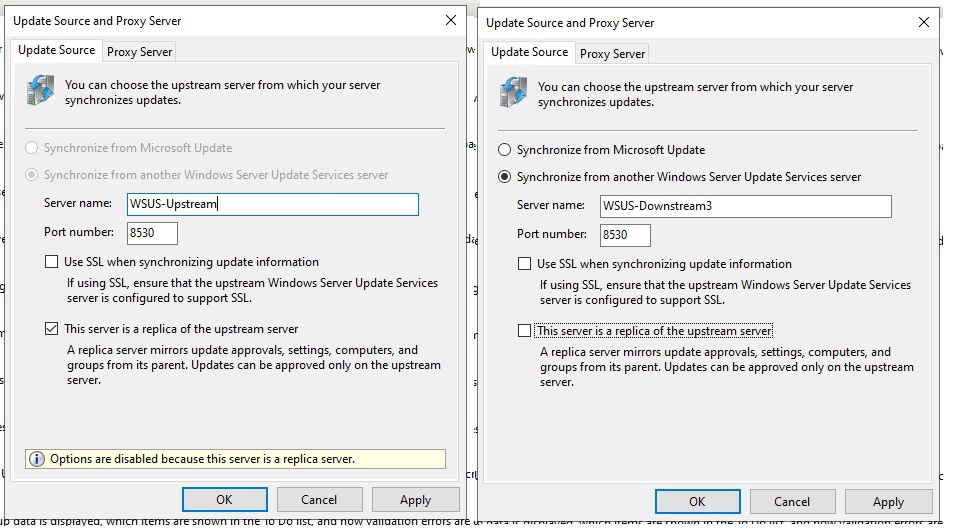This screenshot has width=953, height=531.
Task: Open Update Source tab in left dialog
Action: coord(57,50)
